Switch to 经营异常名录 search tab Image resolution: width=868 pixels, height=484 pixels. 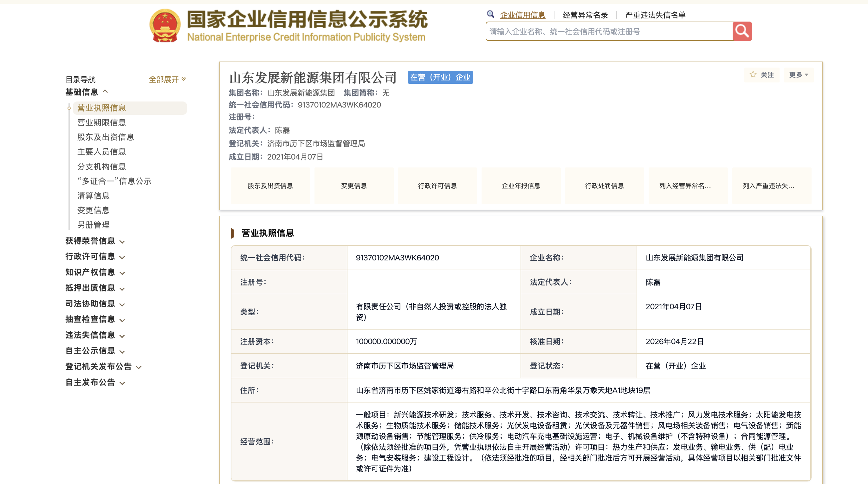pos(585,15)
